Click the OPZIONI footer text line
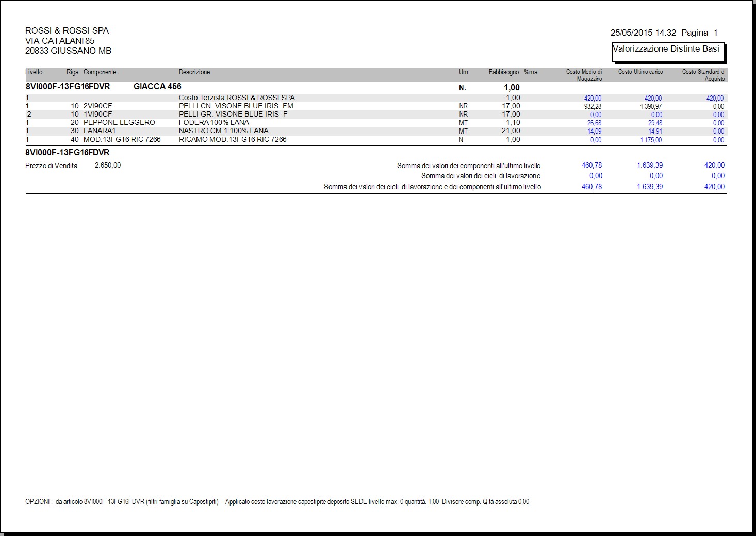Viewport: 756px width, 536px height. click(277, 502)
